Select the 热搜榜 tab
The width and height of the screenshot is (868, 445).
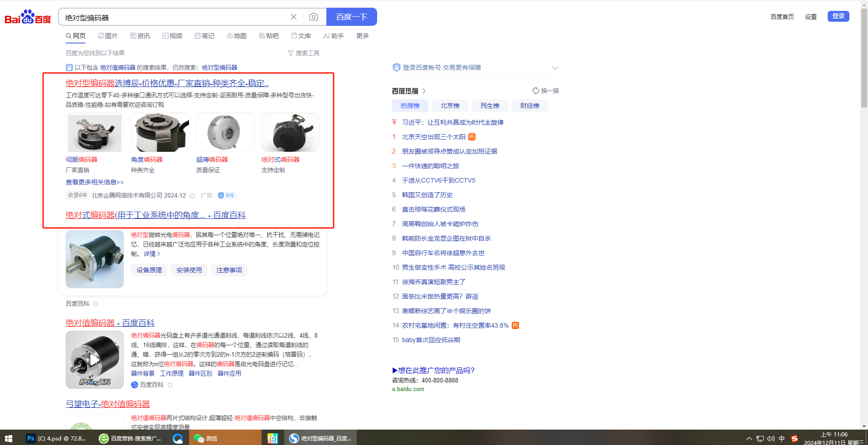(410, 106)
